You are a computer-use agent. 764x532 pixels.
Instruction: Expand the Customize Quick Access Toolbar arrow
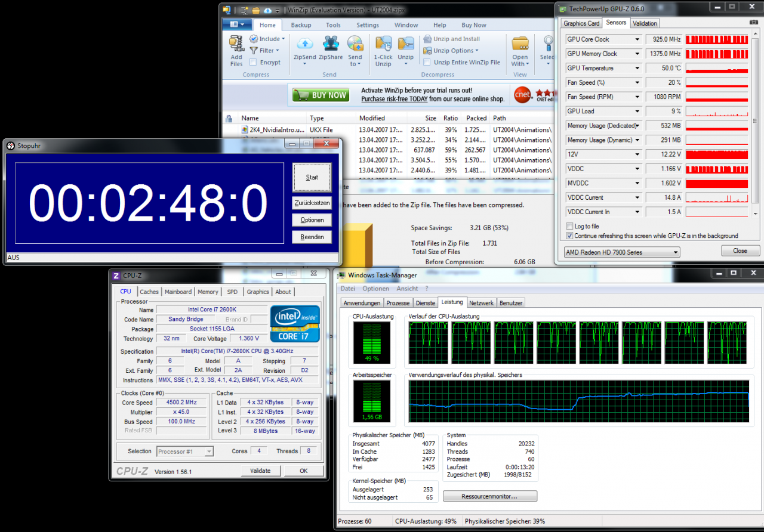tap(278, 11)
